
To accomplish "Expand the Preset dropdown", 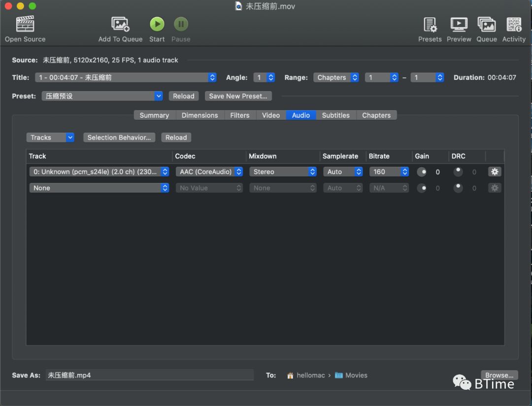I will coord(102,96).
